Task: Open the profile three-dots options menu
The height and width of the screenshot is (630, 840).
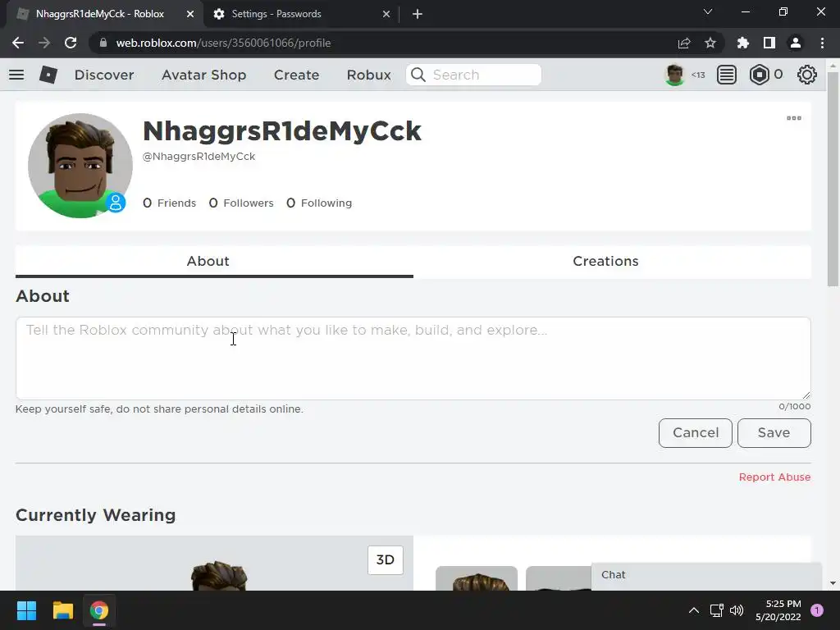Action: tap(794, 118)
